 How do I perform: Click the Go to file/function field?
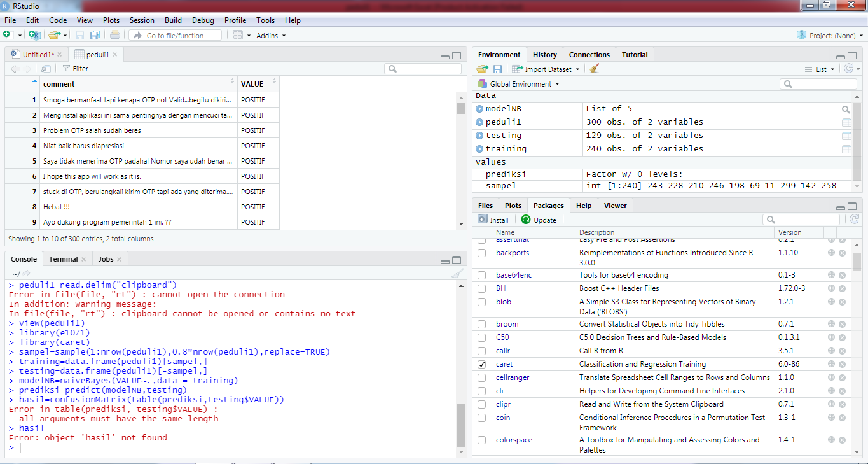click(x=176, y=36)
